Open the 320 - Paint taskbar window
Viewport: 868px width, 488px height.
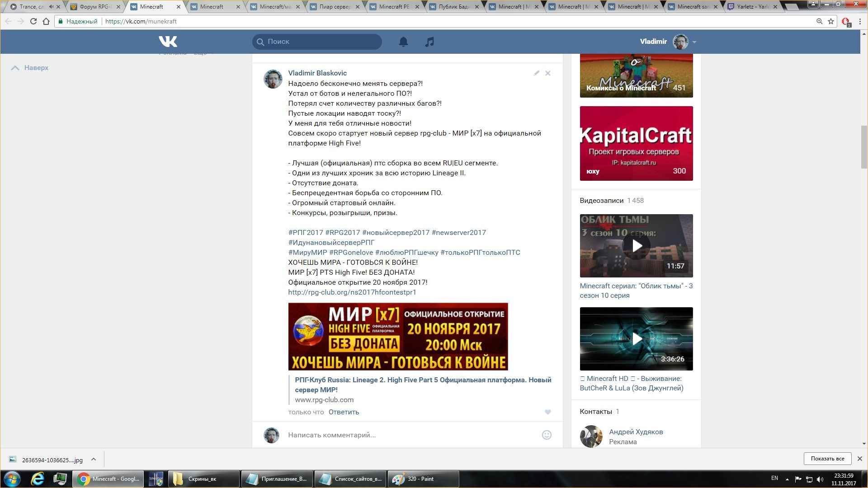click(423, 479)
